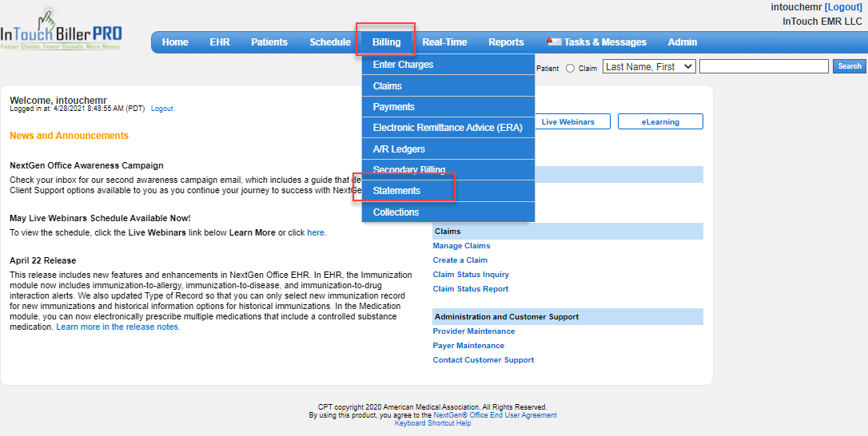Image resolution: width=868 pixels, height=436 pixels.
Task: Open the release notes link
Action: [x=117, y=327]
